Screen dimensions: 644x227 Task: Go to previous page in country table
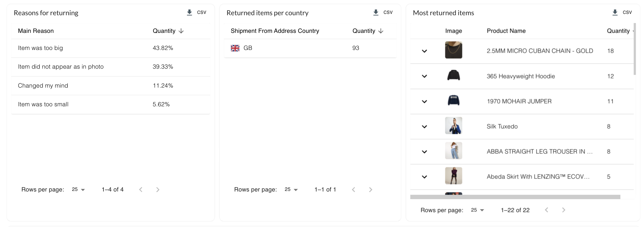(x=353, y=190)
